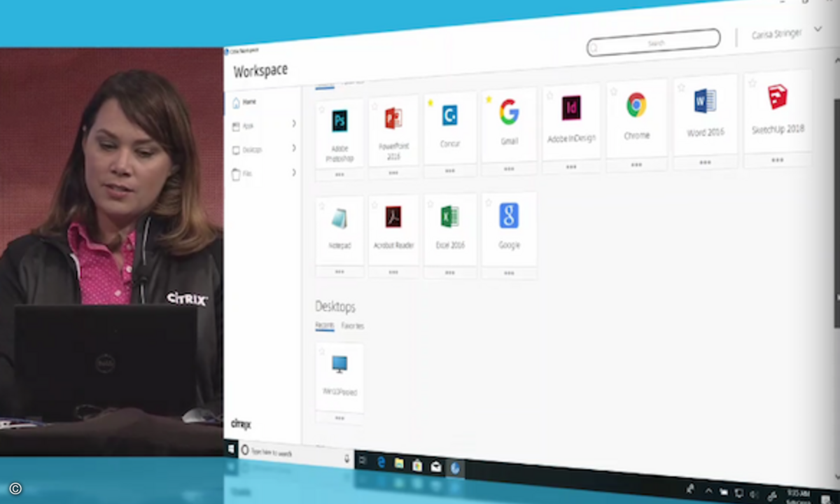This screenshot has height=504, width=840.
Task: Expand the Desktops section chevron in sidebar
Action: tap(294, 148)
